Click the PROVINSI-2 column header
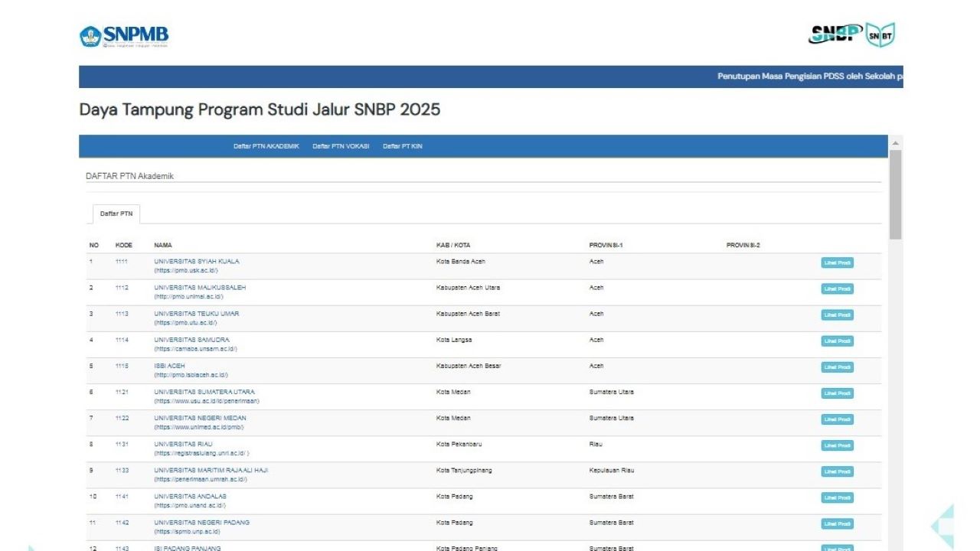980x551 pixels. pos(743,246)
